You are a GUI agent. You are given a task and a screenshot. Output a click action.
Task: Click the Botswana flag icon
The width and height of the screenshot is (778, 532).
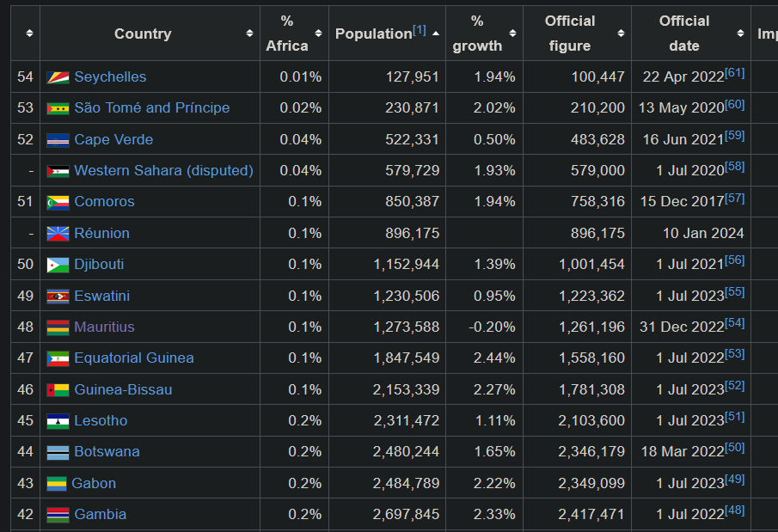(x=58, y=452)
